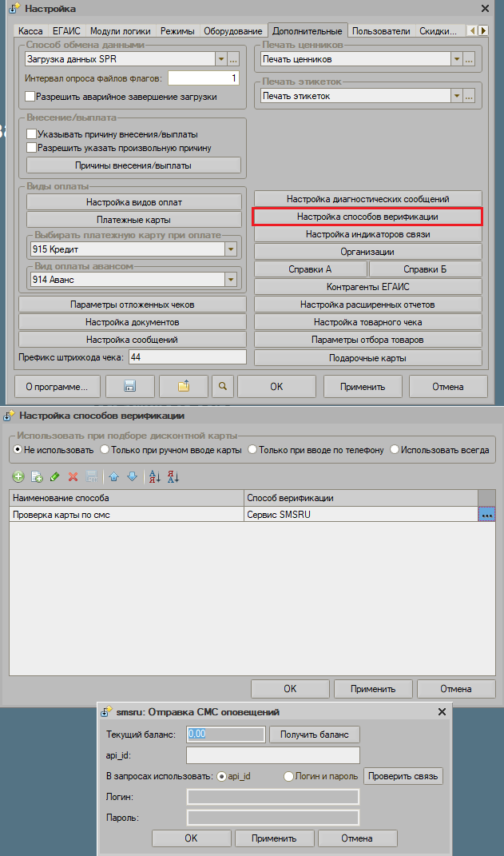Click the sort ascending icon
The image size is (504, 856).
click(155, 476)
